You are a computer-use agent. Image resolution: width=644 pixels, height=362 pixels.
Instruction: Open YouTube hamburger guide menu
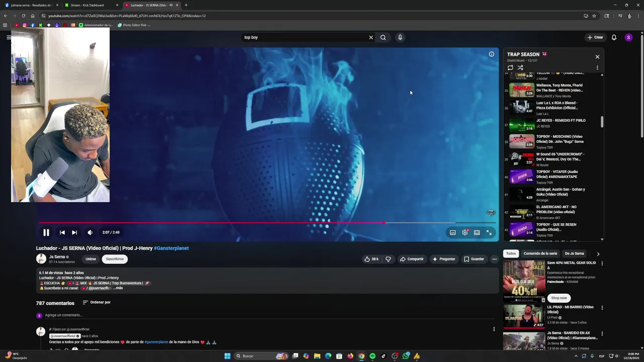point(9,37)
